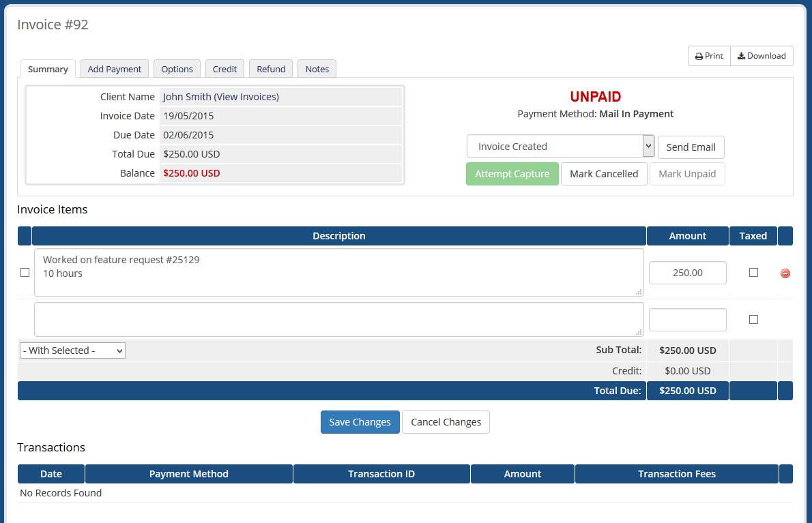Check the Taxed box on the blank line item
This screenshot has width=812, height=523.
click(x=753, y=319)
